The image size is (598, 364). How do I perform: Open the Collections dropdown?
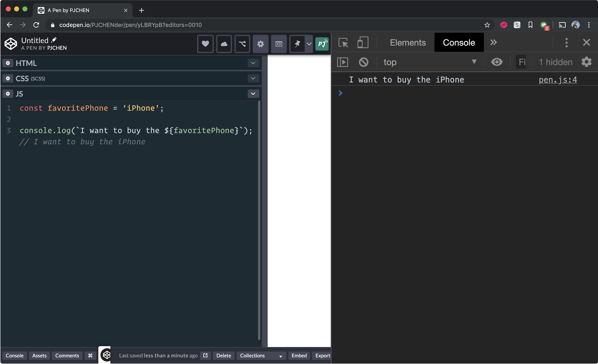point(261,356)
